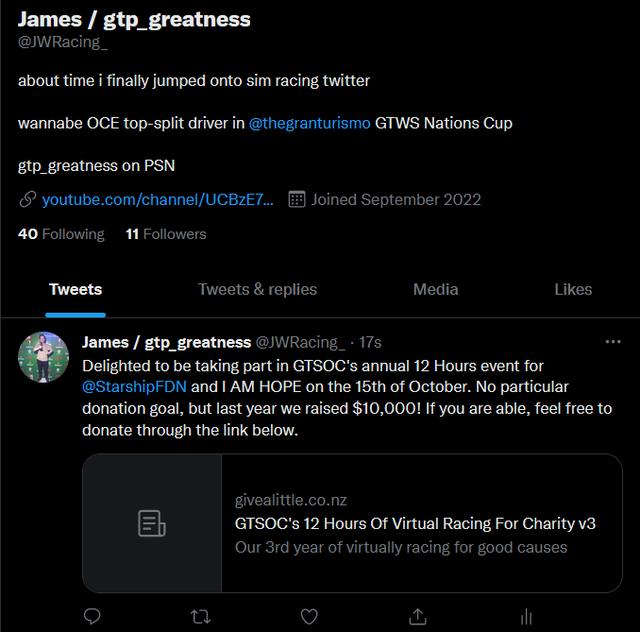Image resolution: width=640 pixels, height=632 pixels.
Task: Open the three-dot tweet options menu
Action: (613, 342)
